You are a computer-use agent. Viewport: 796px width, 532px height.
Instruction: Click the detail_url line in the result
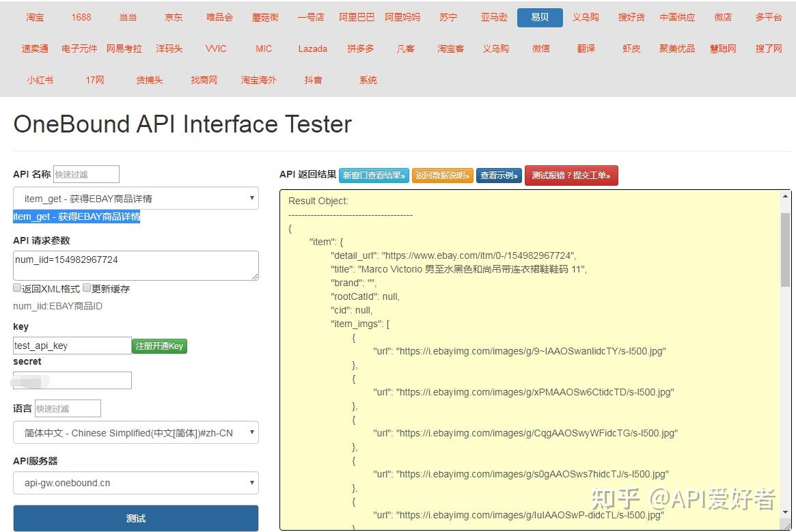[x=453, y=255]
